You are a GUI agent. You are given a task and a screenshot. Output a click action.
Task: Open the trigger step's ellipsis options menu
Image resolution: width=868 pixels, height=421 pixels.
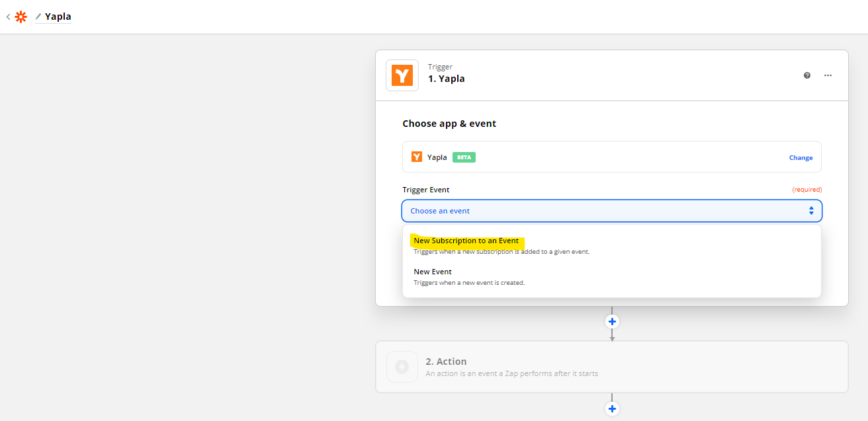click(828, 75)
